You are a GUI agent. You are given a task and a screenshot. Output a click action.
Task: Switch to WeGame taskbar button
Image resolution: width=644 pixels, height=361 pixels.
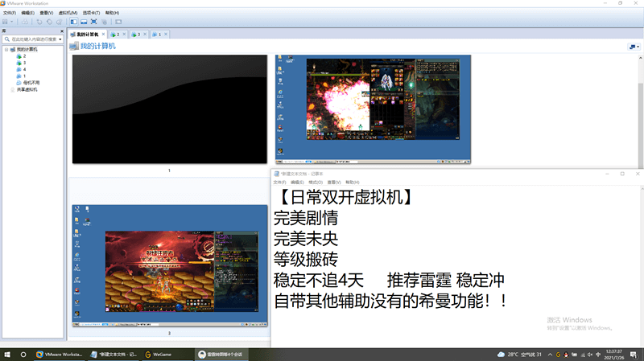tap(167, 355)
